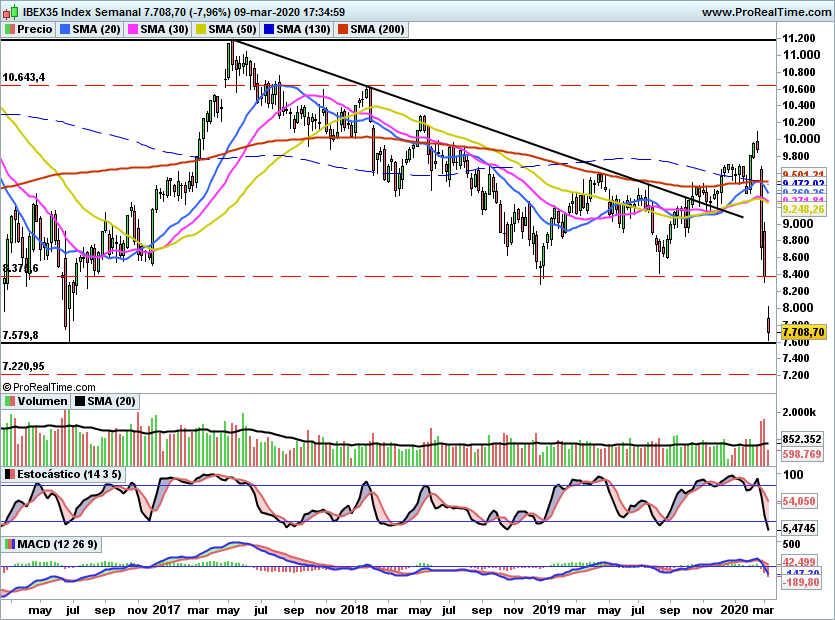Click the 2018 label on time axis
This screenshot has height=620, width=835.
tap(356, 607)
